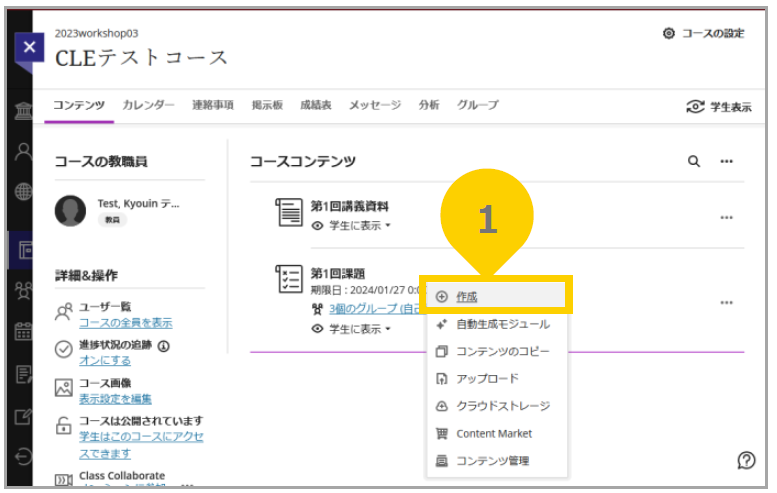
Task: Select アップロード menu item
Action: (497, 379)
